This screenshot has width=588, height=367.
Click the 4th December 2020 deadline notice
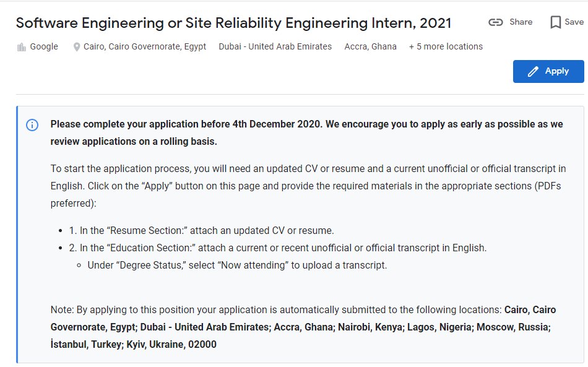tap(306, 132)
